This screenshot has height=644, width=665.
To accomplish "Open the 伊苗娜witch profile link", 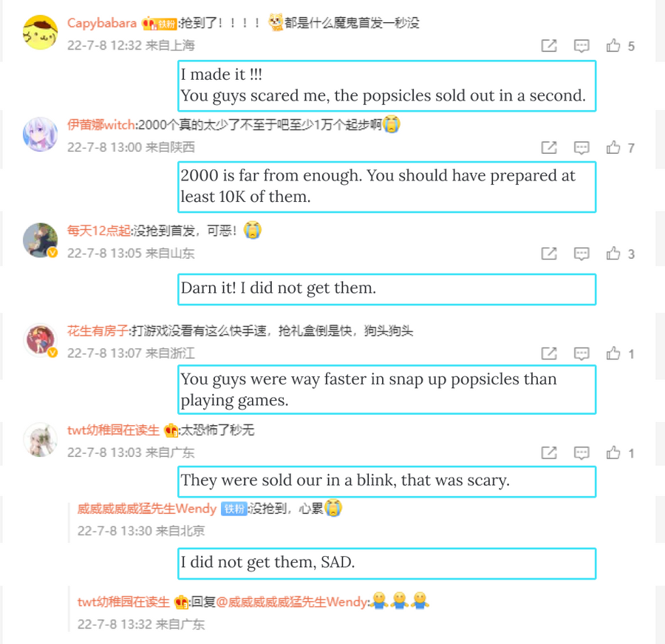I will 101,125.
